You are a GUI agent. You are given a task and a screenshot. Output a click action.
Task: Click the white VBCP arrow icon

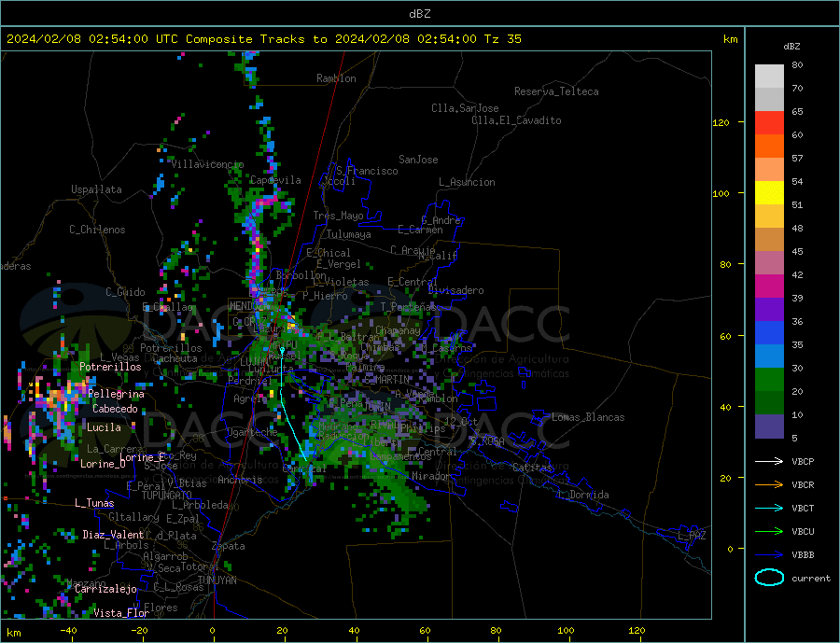769,461
